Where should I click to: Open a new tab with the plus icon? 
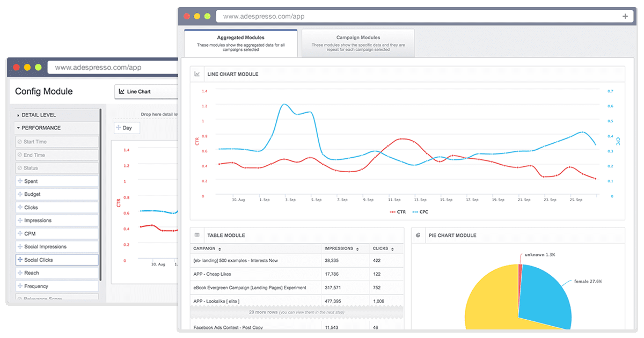(x=625, y=16)
